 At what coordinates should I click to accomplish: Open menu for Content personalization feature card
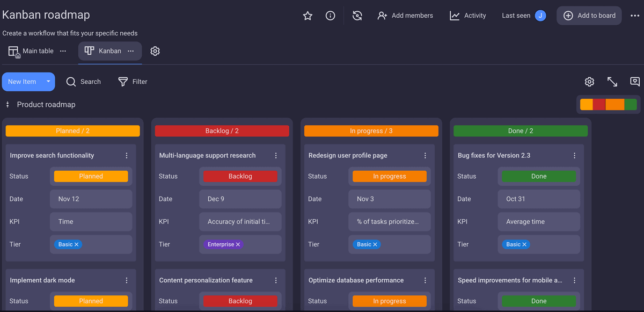point(276,280)
